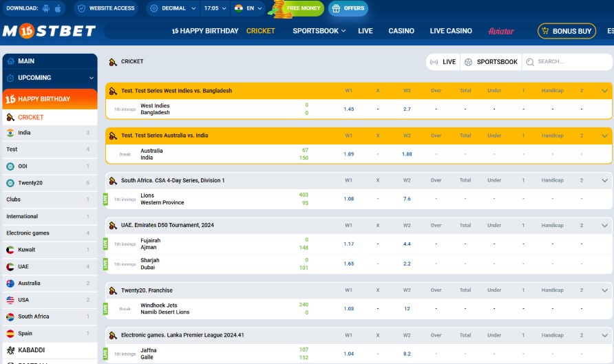Viewport: 614px width, 364px height.
Task: Collapse Test Series Australia vs. India
Action: coord(604,136)
